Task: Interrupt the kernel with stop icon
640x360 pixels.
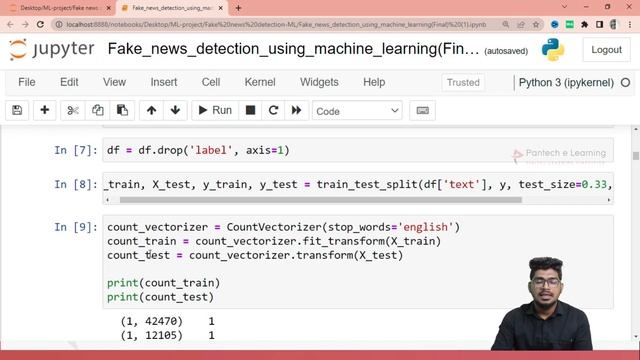Action: (x=250, y=110)
